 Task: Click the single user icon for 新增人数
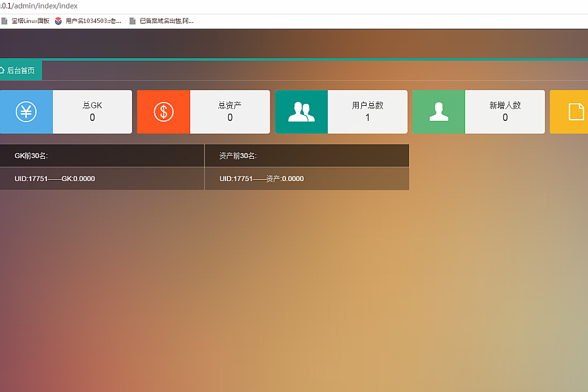click(x=438, y=112)
